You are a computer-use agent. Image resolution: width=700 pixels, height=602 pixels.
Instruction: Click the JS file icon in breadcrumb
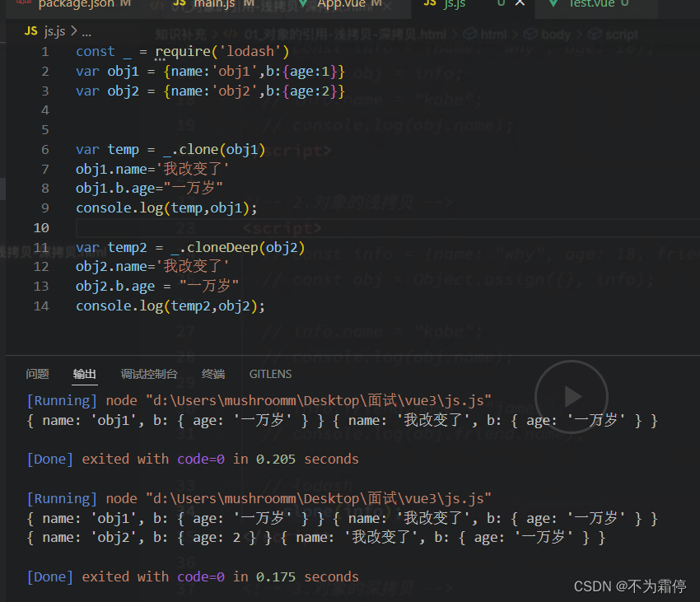click(x=31, y=31)
